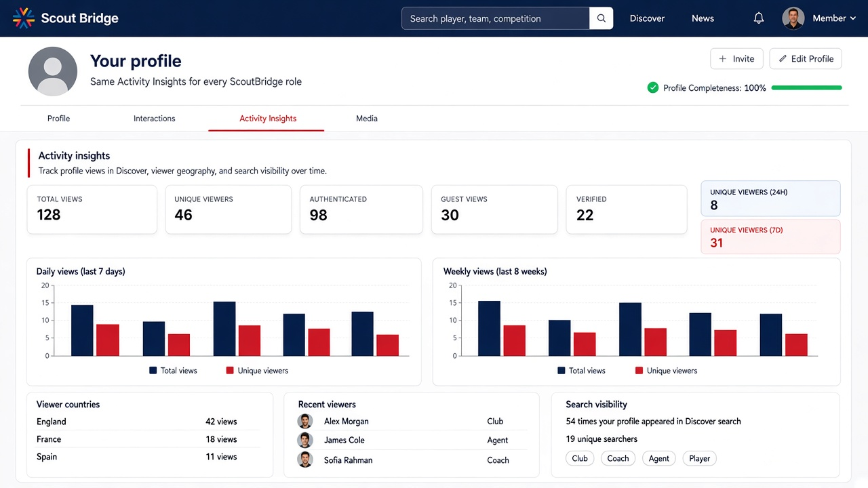
Task: Click the "Search visibility" heading
Action: pos(596,405)
